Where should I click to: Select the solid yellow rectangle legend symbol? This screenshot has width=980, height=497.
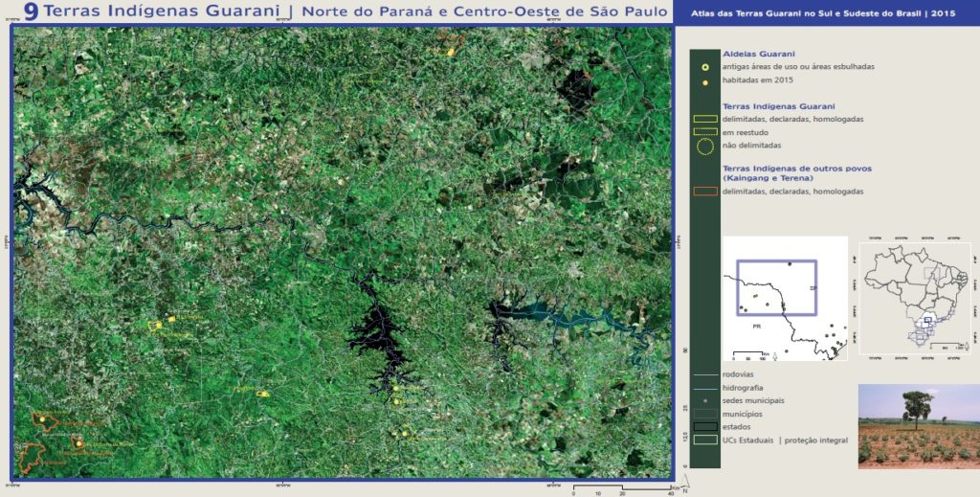point(705,119)
